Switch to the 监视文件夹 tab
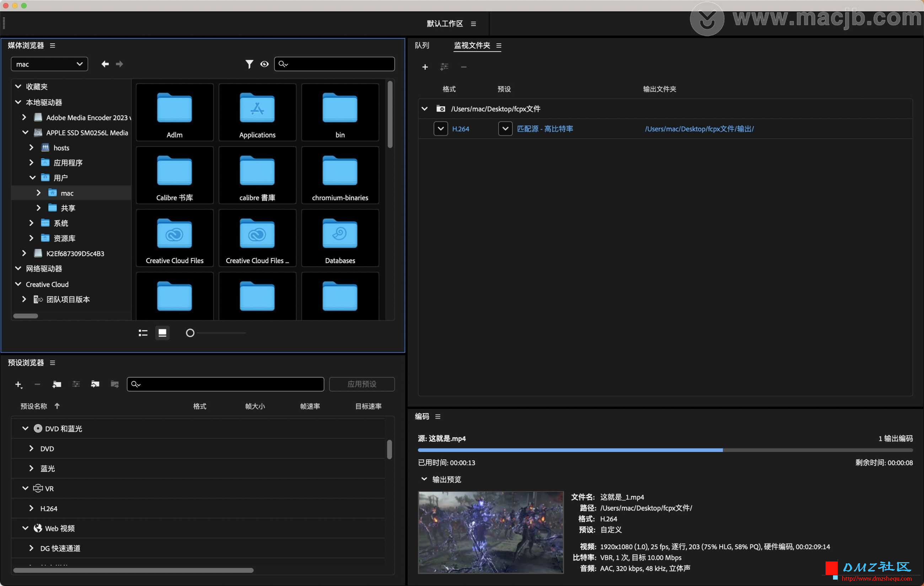The width and height of the screenshot is (924, 586). point(472,45)
